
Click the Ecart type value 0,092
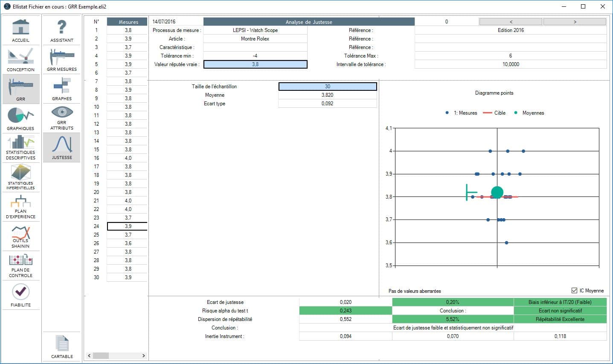(328, 104)
